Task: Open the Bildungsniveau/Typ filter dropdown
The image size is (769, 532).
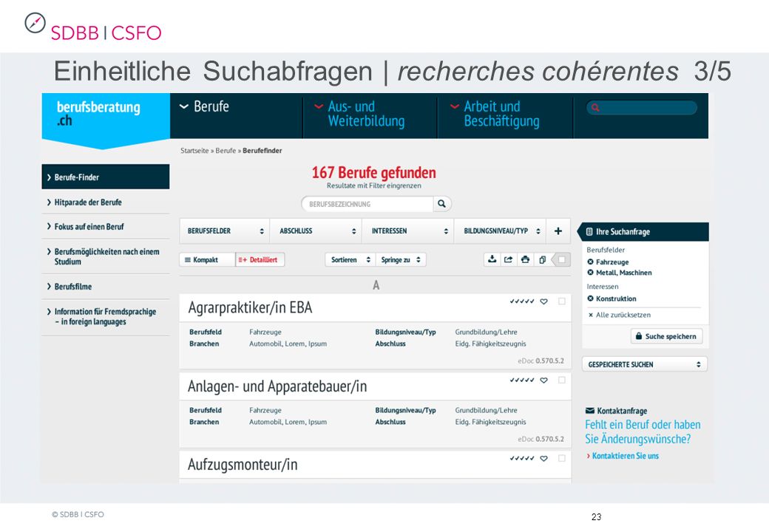Action: click(501, 231)
